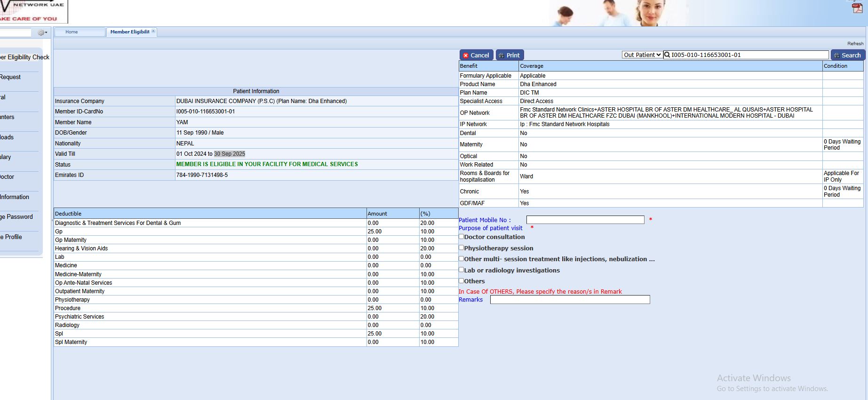Click the gear settings icon in sidebar

pyautogui.click(x=41, y=32)
